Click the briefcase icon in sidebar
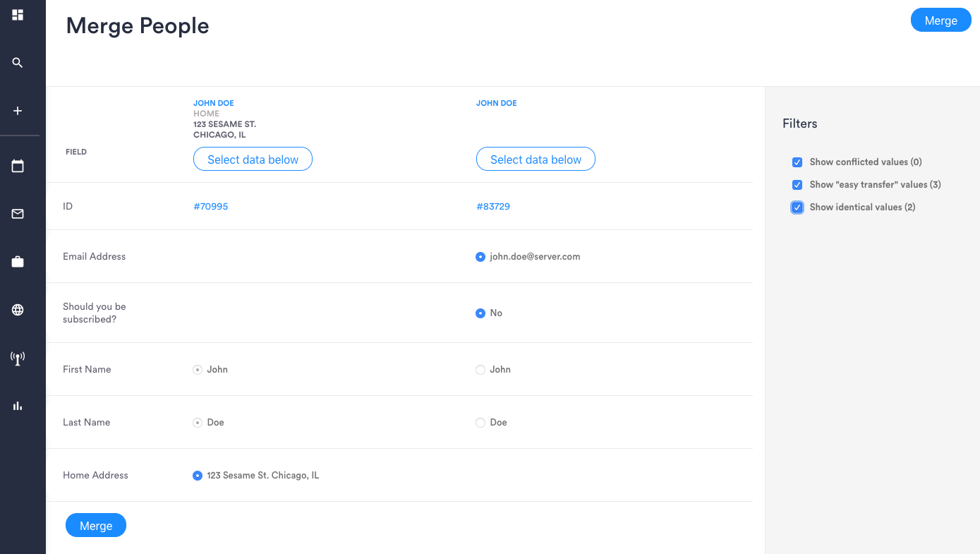Screen dimensions: 980x554 tap(18, 262)
